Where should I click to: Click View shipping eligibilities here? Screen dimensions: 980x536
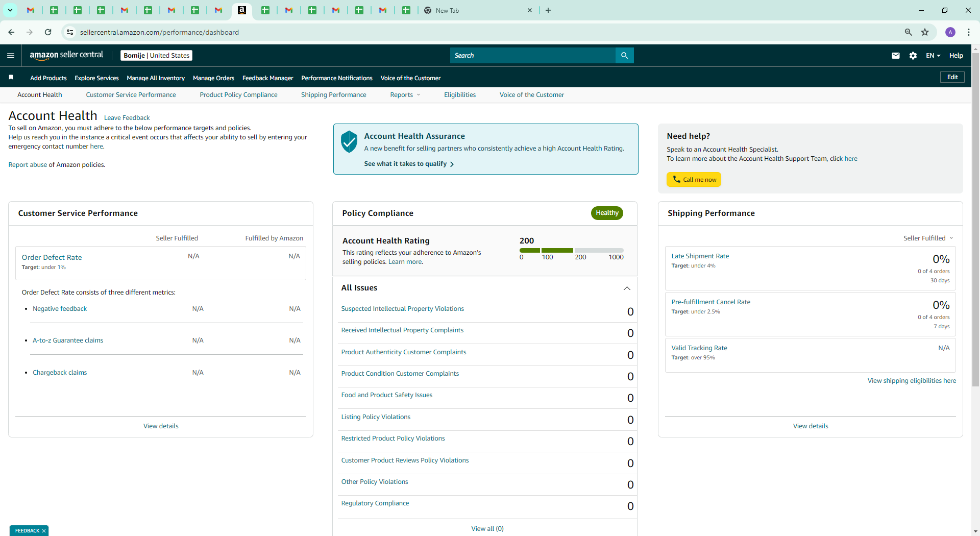(912, 381)
